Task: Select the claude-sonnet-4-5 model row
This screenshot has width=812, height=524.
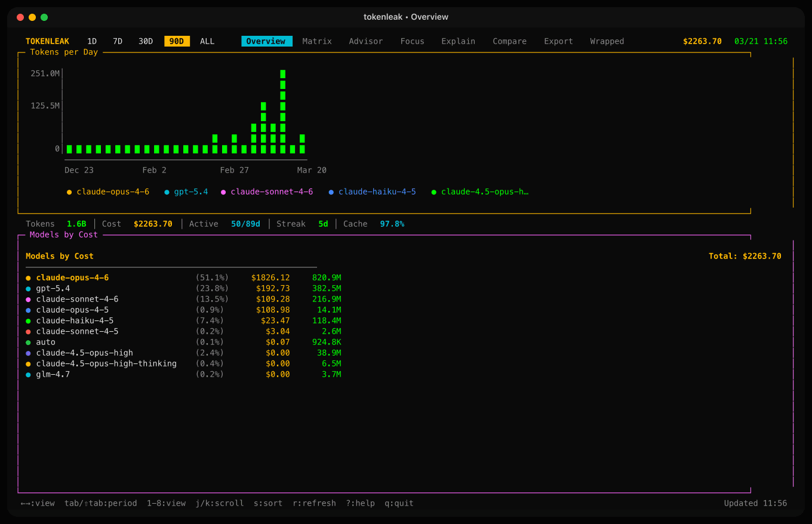Action: pyautogui.click(x=184, y=331)
